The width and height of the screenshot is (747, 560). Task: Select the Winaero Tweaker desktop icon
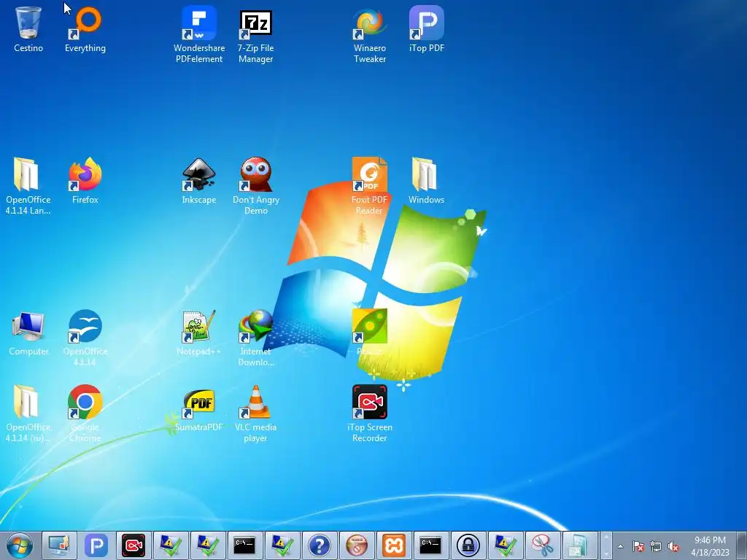(x=370, y=34)
